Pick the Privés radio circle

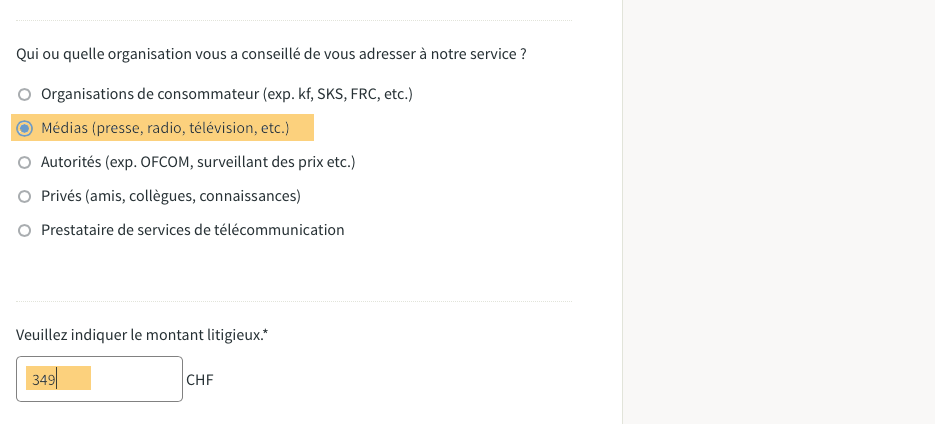point(24,196)
